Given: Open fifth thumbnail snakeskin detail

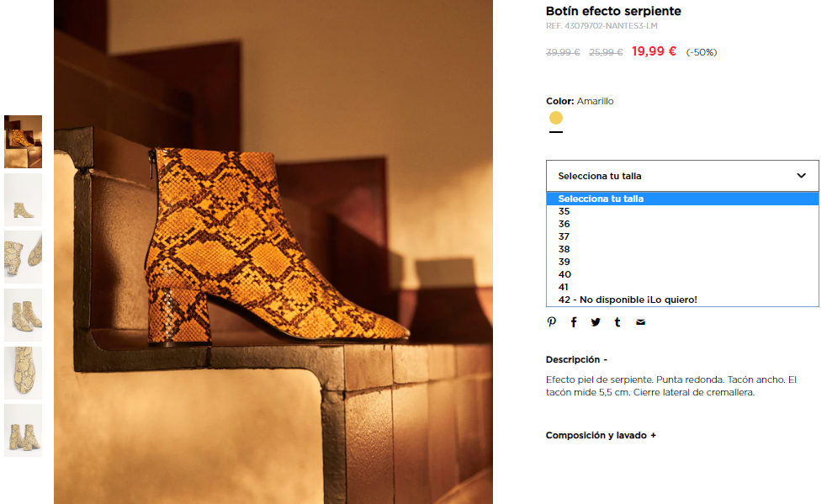Looking at the screenshot, I should [23, 372].
